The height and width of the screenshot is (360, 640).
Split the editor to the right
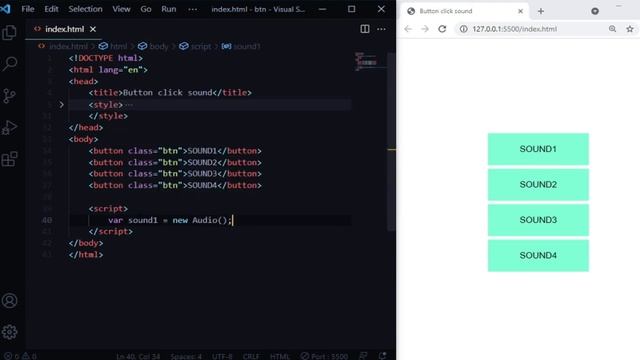364,29
